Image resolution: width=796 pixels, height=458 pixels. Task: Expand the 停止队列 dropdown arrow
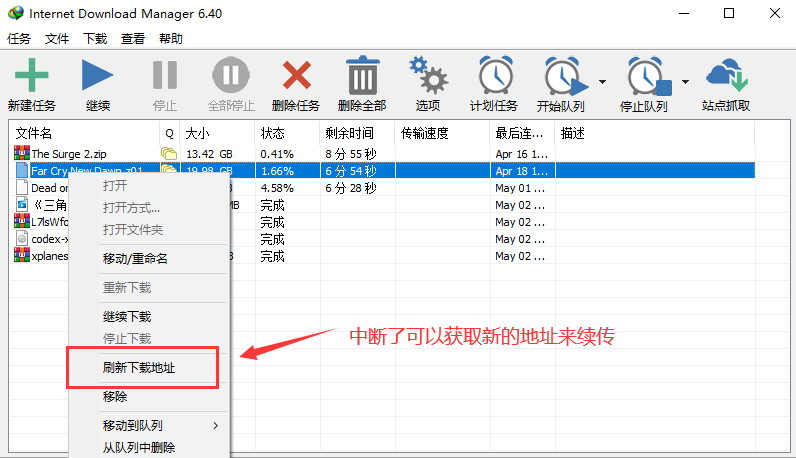[x=685, y=82]
